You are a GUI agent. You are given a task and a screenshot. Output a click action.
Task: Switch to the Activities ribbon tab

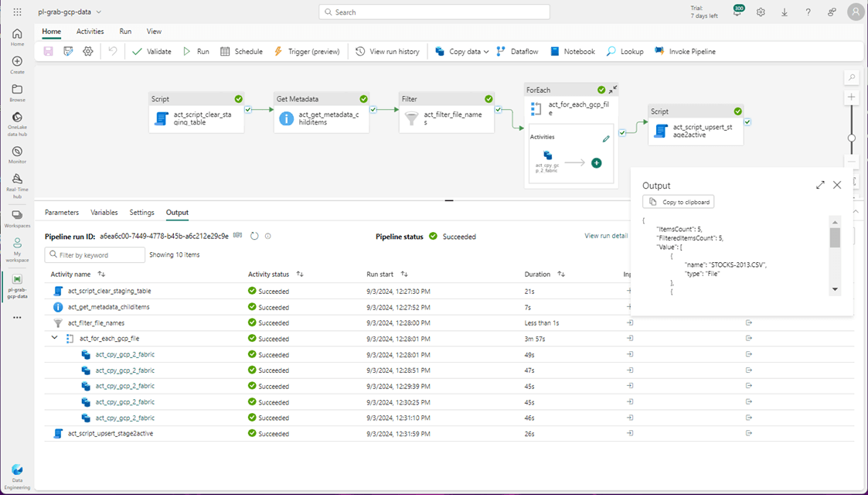[x=90, y=32]
